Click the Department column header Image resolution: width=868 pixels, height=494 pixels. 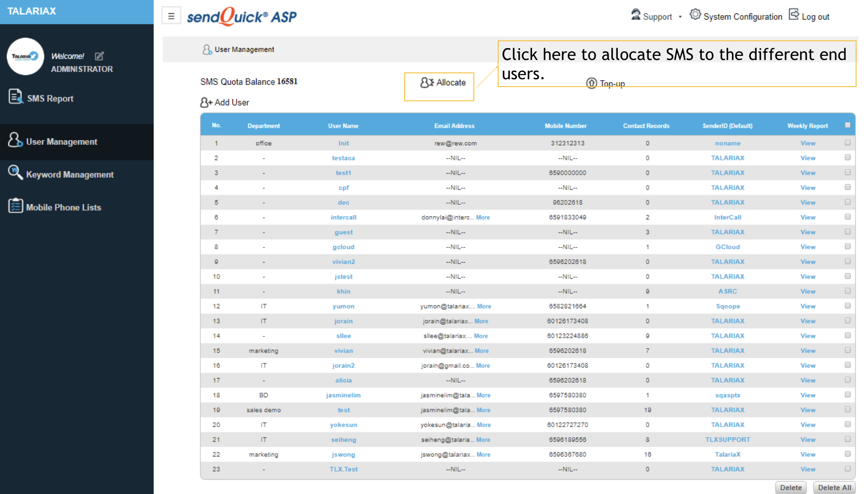tap(264, 126)
